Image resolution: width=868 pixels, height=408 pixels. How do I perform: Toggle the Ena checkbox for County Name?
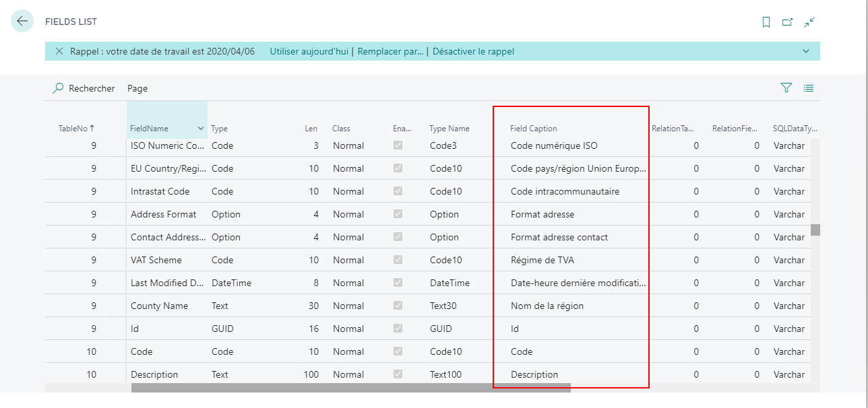(x=398, y=306)
